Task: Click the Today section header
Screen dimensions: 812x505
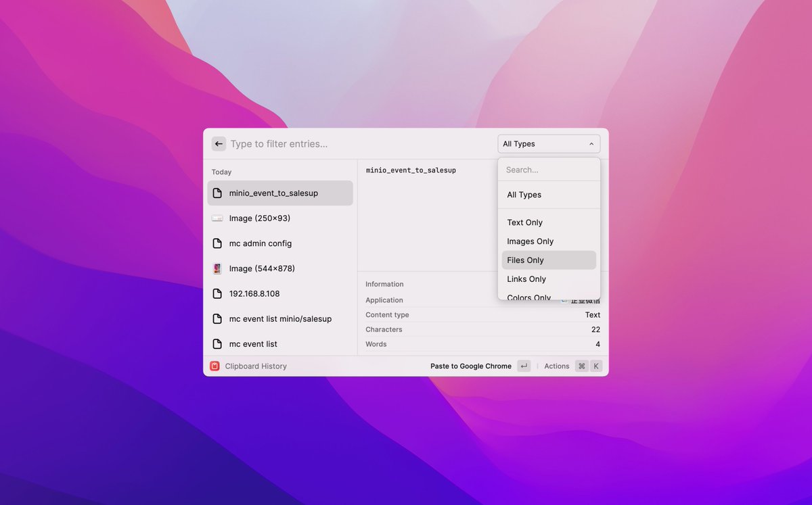Action: click(x=221, y=172)
